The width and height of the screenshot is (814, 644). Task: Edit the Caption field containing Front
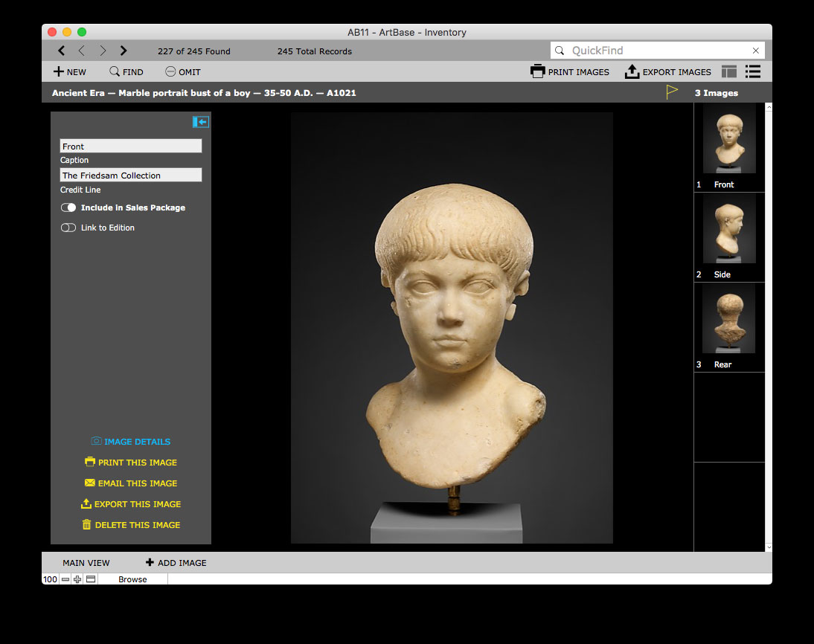131,146
